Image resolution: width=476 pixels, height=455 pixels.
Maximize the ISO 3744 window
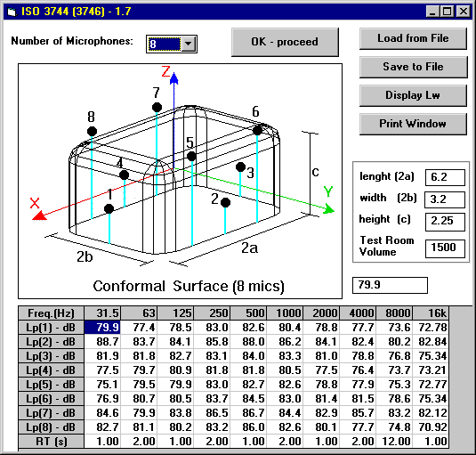point(448,12)
